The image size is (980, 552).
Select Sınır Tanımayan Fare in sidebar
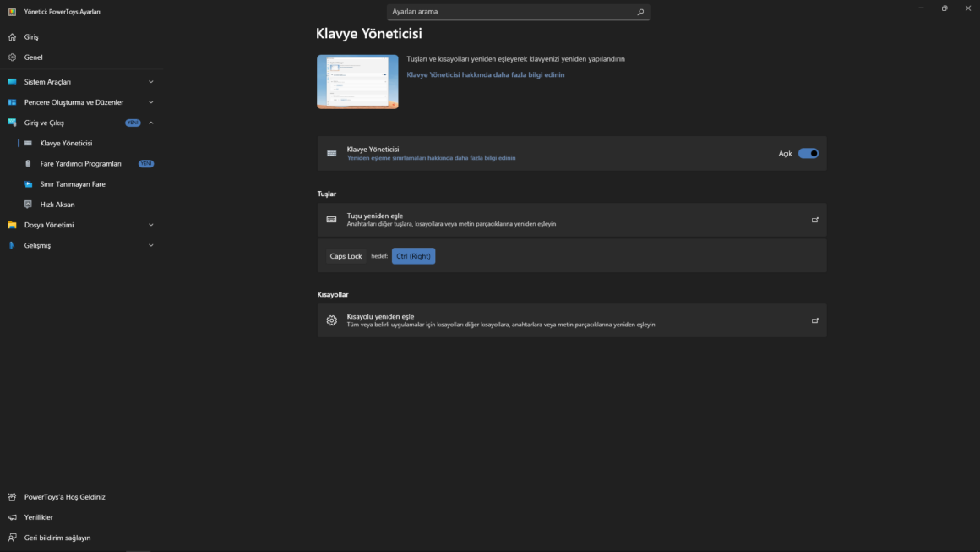(73, 184)
